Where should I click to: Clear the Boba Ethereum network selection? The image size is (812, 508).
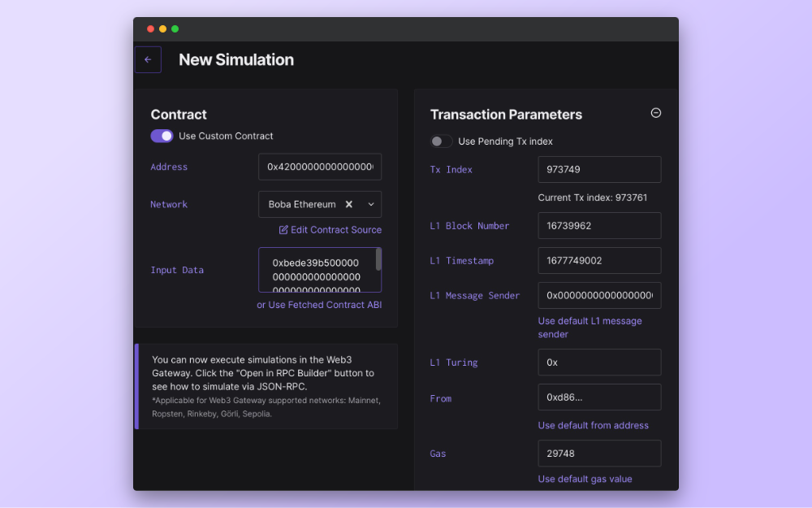pyautogui.click(x=349, y=205)
